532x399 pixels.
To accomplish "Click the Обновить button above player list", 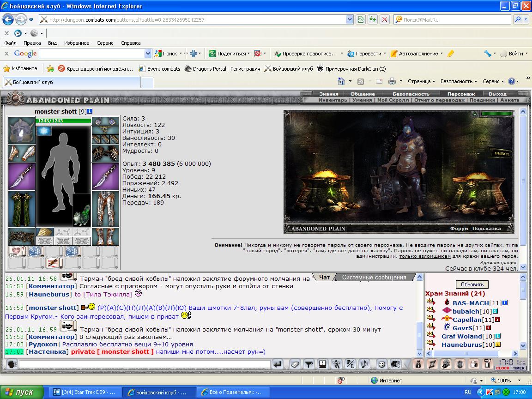I will [x=472, y=284].
